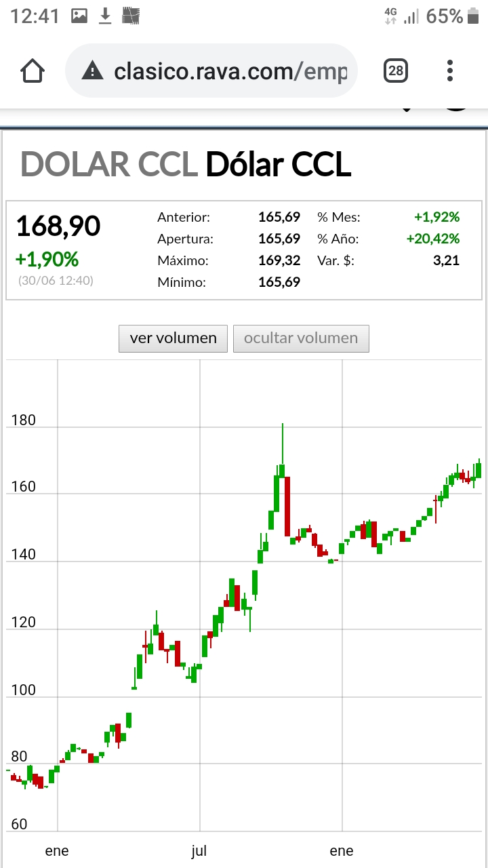488x868 pixels.
Task: Tap the % Mes value +1,92%
Action: coord(436,218)
